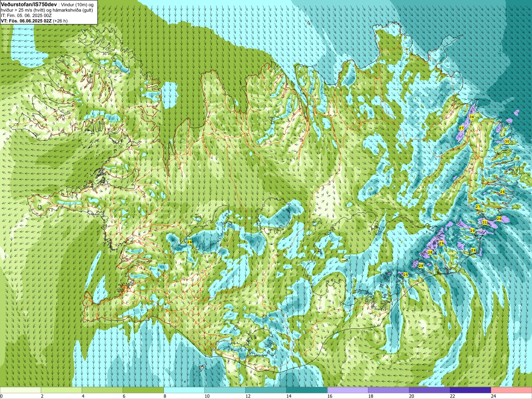Click the pale 0–2 m/s legend color
The height and width of the screenshot is (399, 532).
click(20, 390)
